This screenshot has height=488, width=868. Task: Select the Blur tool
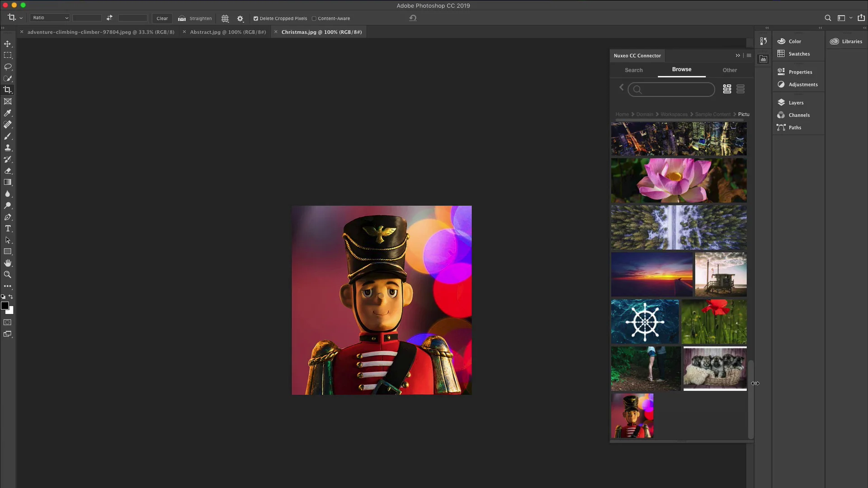coord(8,194)
